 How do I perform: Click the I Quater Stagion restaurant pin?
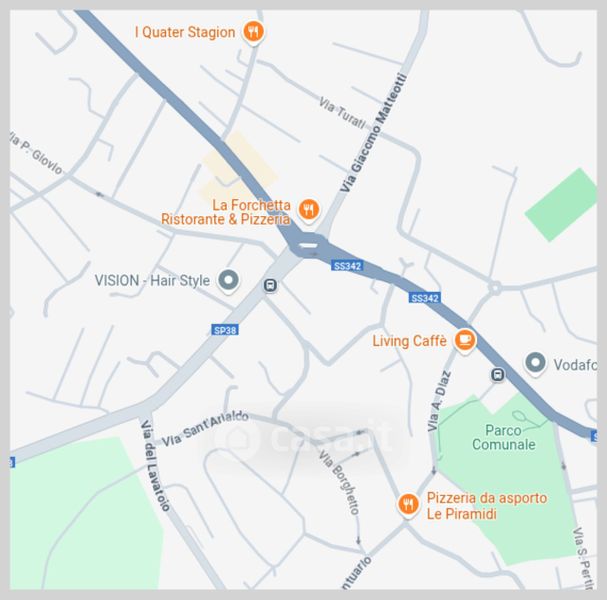(x=253, y=32)
